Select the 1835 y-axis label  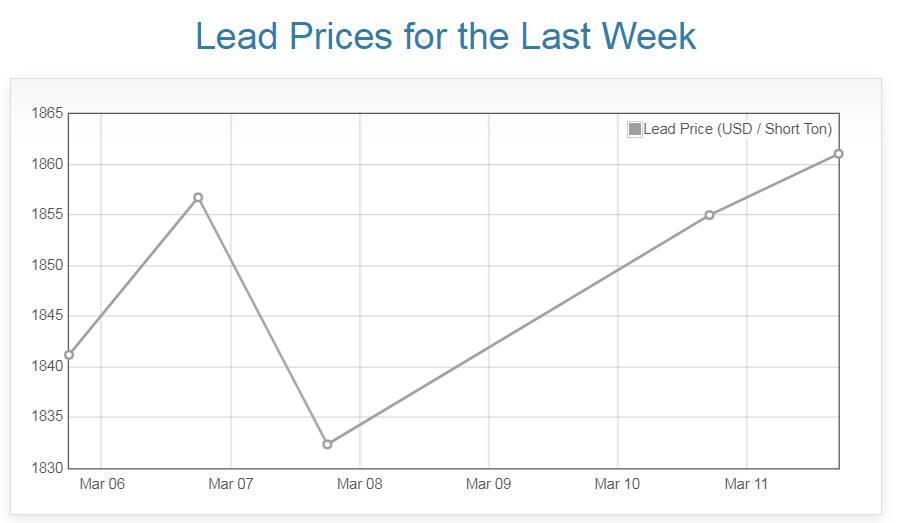47,417
